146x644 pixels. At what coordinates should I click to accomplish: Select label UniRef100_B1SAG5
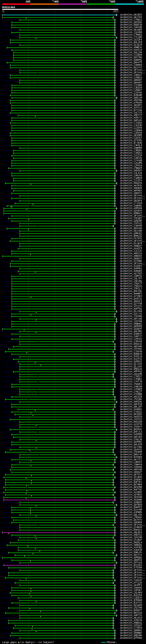[131, 605]
